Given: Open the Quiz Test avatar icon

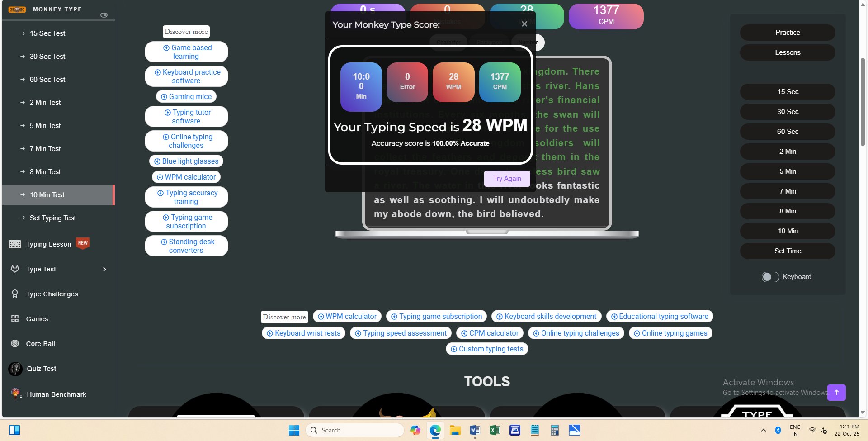Looking at the screenshot, I should (x=15, y=369).
